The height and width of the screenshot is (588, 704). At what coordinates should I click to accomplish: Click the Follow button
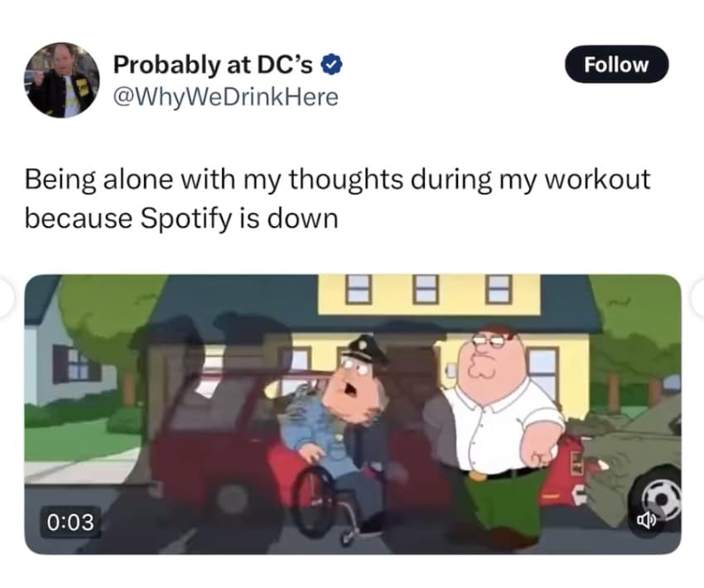616,65
